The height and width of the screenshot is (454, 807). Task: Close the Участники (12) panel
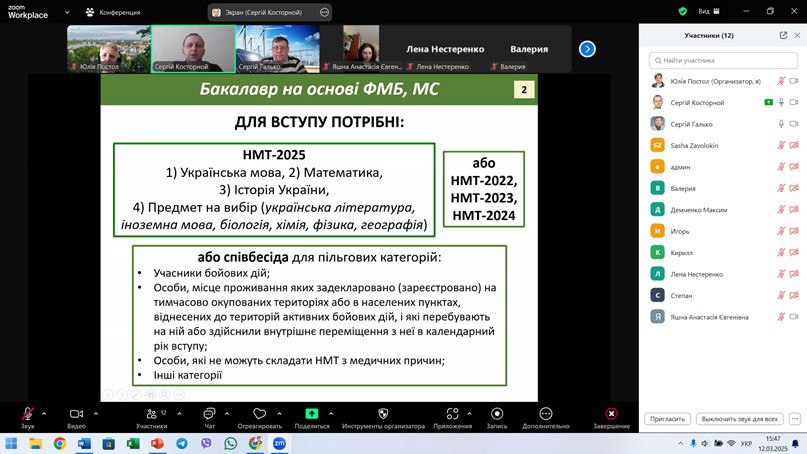pos(797,35)
